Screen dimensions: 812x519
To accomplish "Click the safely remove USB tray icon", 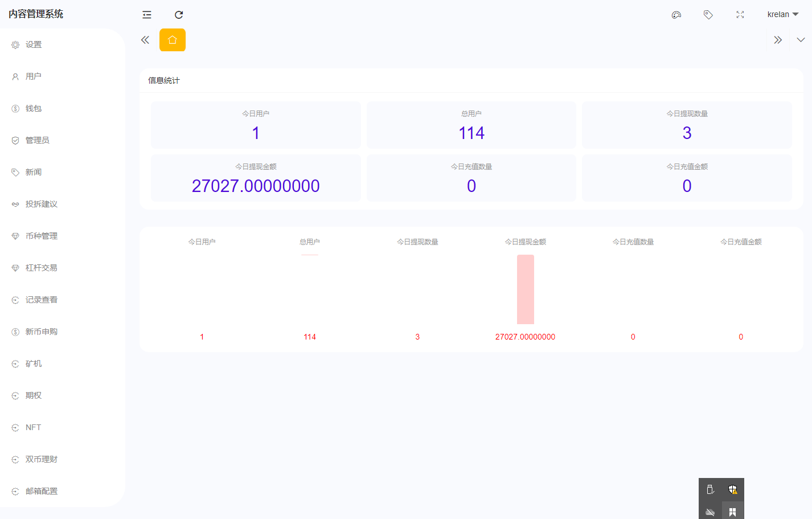I will pyautogui.click(x=710, y=489).
